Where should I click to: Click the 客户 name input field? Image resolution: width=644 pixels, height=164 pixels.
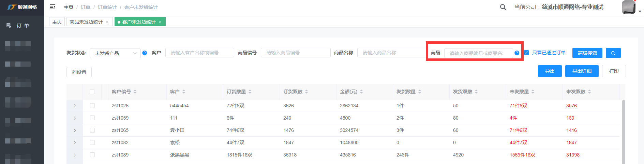(x=199, y=53)
